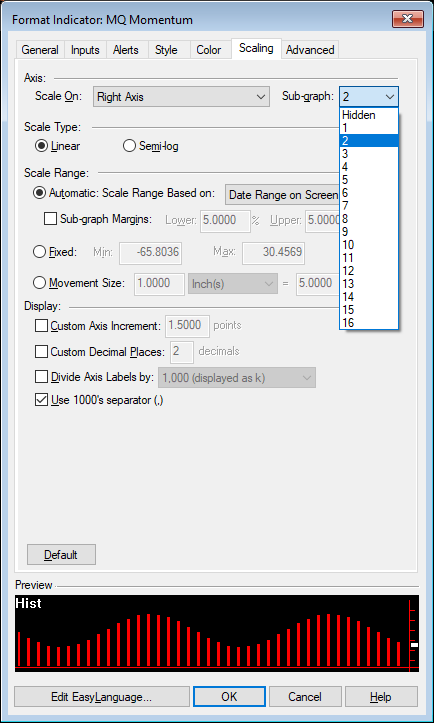Select the Movement Size radio button
The height and width of the screenshot is (723, 434).
click(x=79, y=283)
